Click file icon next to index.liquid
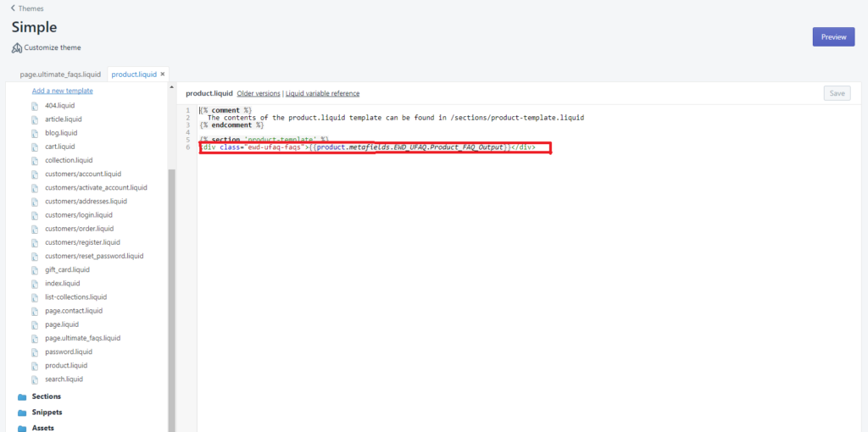The image size is (868, 432). [x=35, y=283]
